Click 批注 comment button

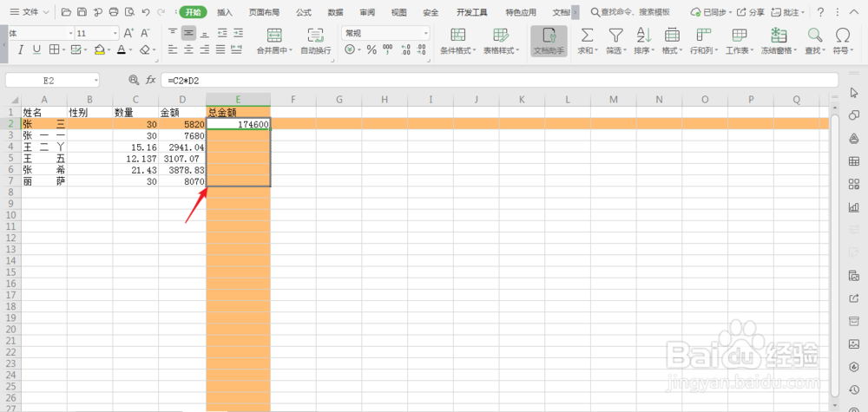pos(786,12)
